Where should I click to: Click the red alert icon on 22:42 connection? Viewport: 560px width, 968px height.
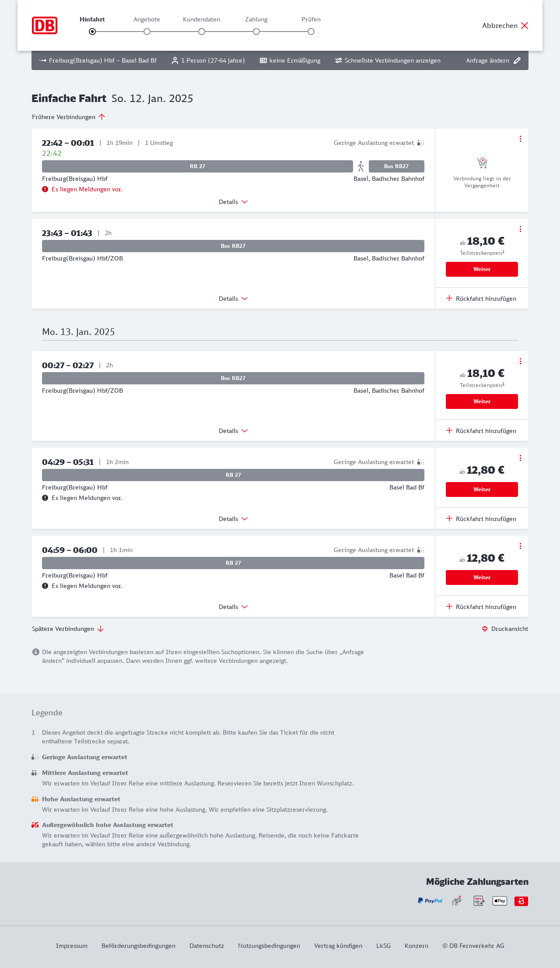tap(45, 189)
